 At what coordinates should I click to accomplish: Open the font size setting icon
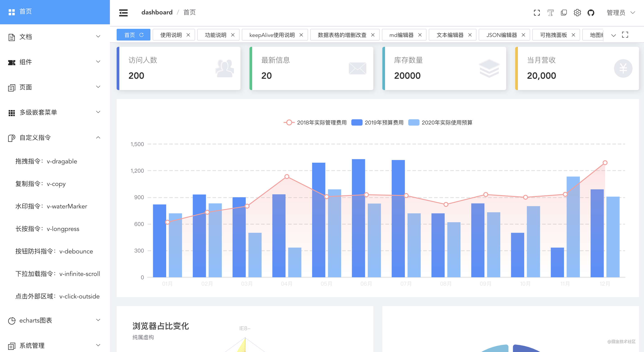[550, 13]
